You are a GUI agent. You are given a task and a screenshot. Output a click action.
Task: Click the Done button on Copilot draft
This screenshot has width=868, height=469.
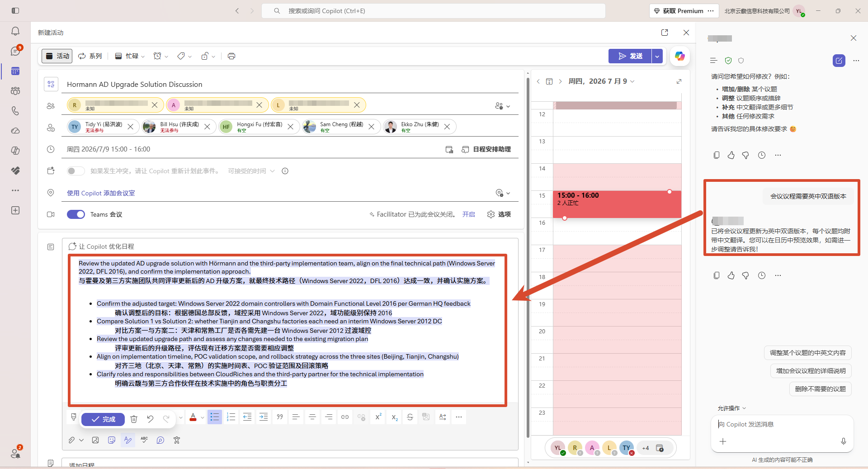[x=103, y=419]
